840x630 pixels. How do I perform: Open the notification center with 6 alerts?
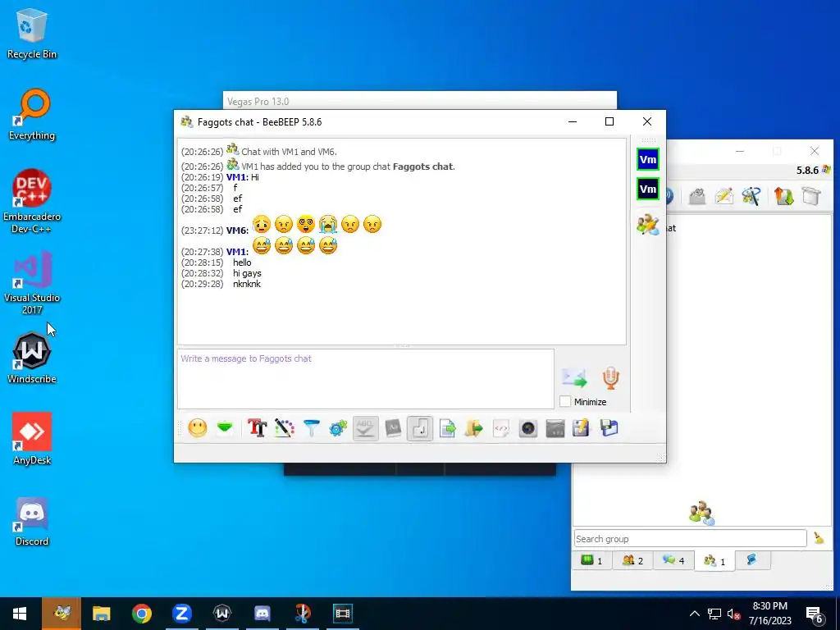(x=815, y=614)
